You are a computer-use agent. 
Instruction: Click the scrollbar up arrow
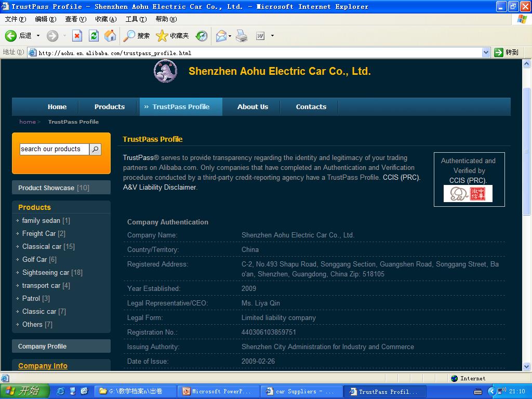(x=527, y=63)
